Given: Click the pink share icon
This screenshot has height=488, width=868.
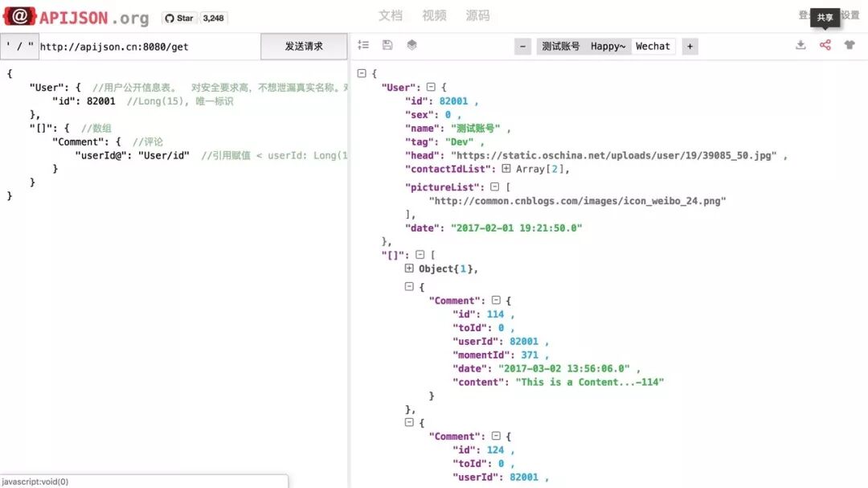Looking at the screenshot, I should [825, 45].
